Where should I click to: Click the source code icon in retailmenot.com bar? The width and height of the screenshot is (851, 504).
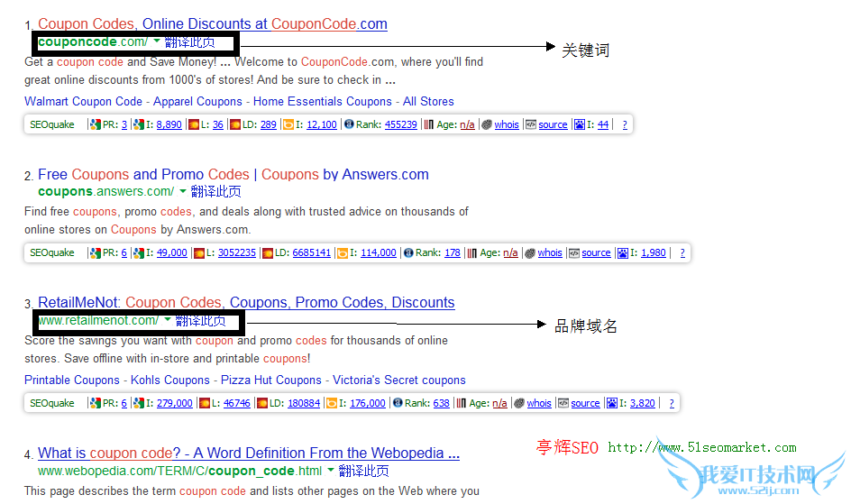pyautogui.click(x=563, y=403)
